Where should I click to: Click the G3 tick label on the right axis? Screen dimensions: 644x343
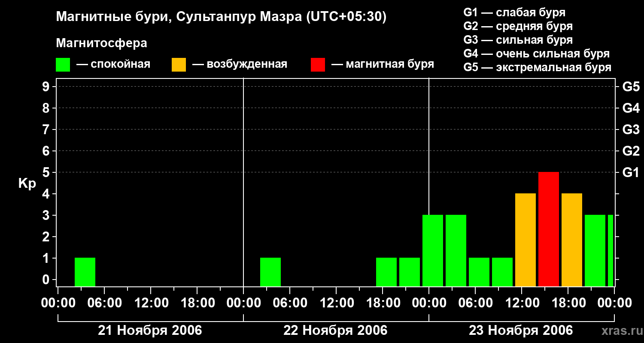(631, 129)
